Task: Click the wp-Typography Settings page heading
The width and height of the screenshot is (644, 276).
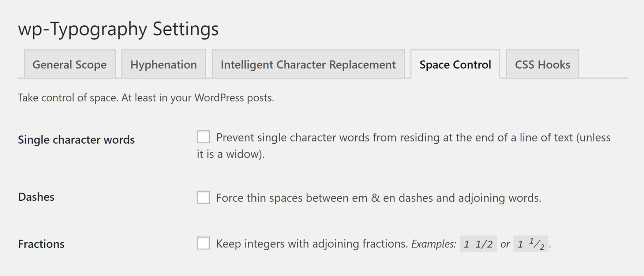Action: coord(119,29)
